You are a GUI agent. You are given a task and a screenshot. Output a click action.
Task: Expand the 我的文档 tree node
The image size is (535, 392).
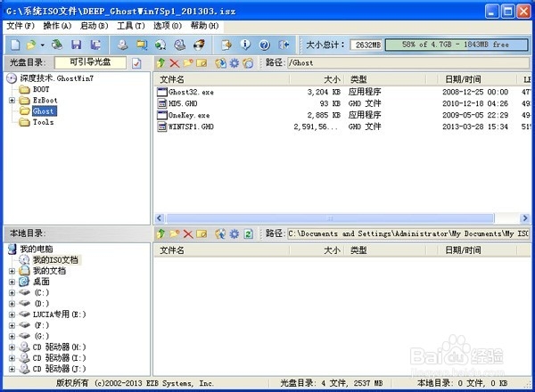12,271
